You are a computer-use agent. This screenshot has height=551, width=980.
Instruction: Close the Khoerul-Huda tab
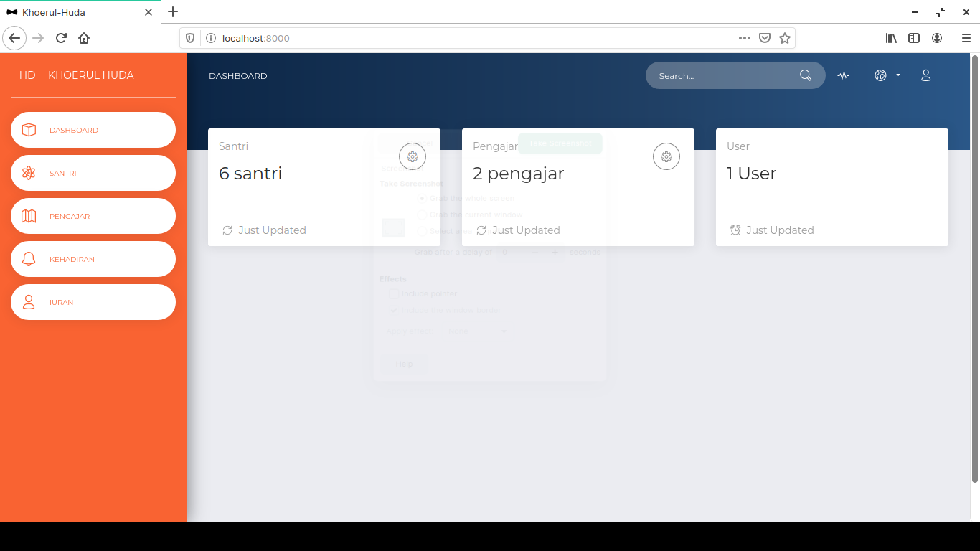pos(149,12)
